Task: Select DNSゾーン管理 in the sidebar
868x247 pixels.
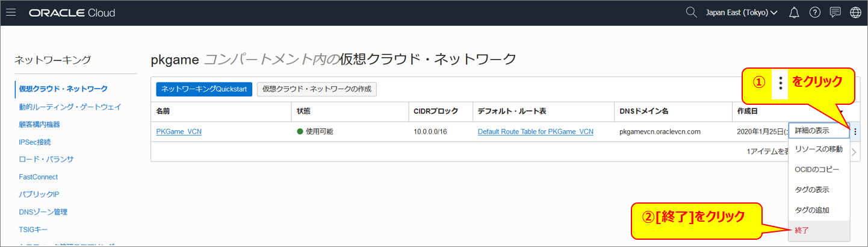Action: [x=43, y=211]
